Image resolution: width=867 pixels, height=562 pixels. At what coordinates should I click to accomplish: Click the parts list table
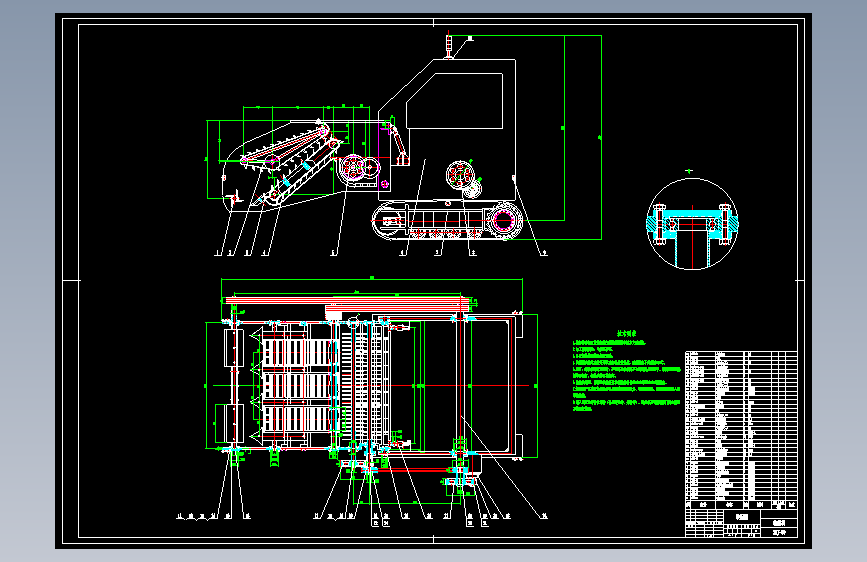[x=741, y=430]
